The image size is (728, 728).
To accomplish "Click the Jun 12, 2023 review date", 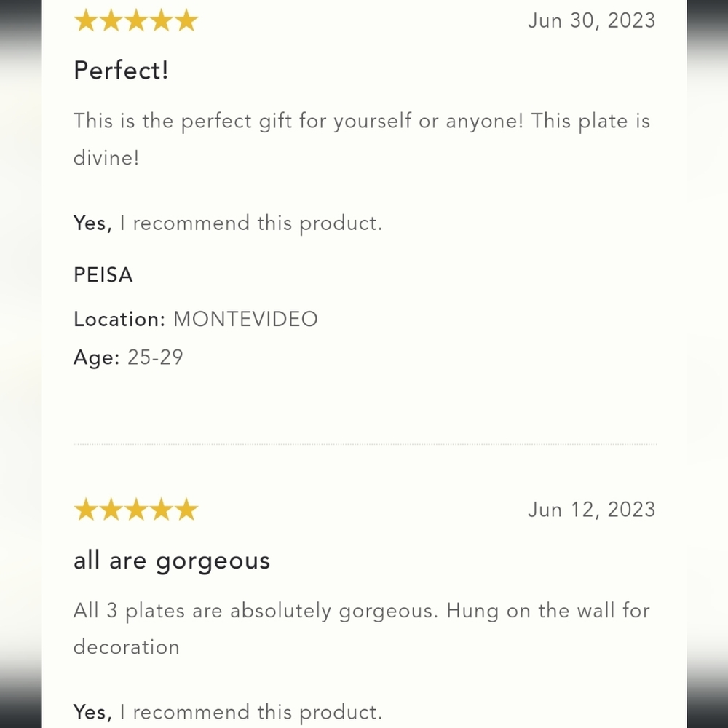I will (591, 510).
